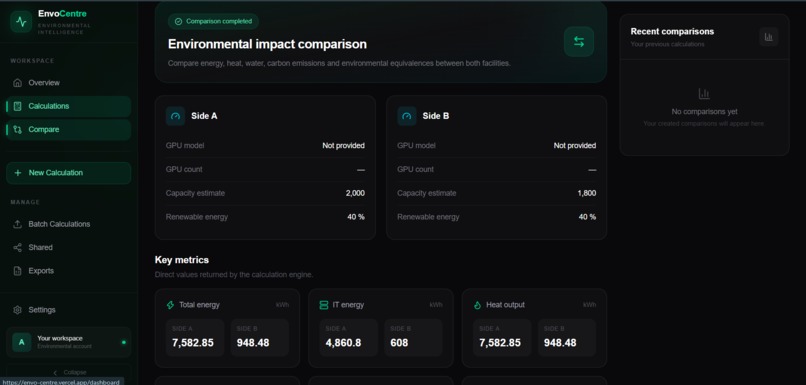The height and width of the screenshot is (385, 806).
Task: Click the Side A gauge icon
Action: pyautogui.click(x=175, y=116)
